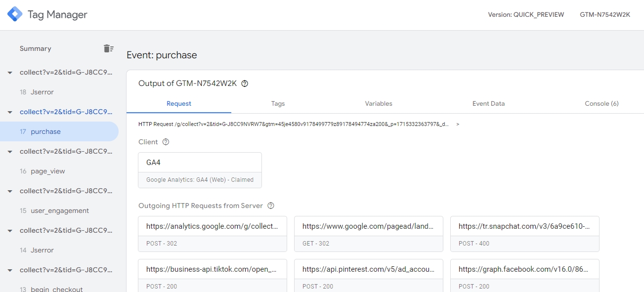Click collect request text above 18 Jserror
Viewport: 644px width, 292px height.
point(66,72)
